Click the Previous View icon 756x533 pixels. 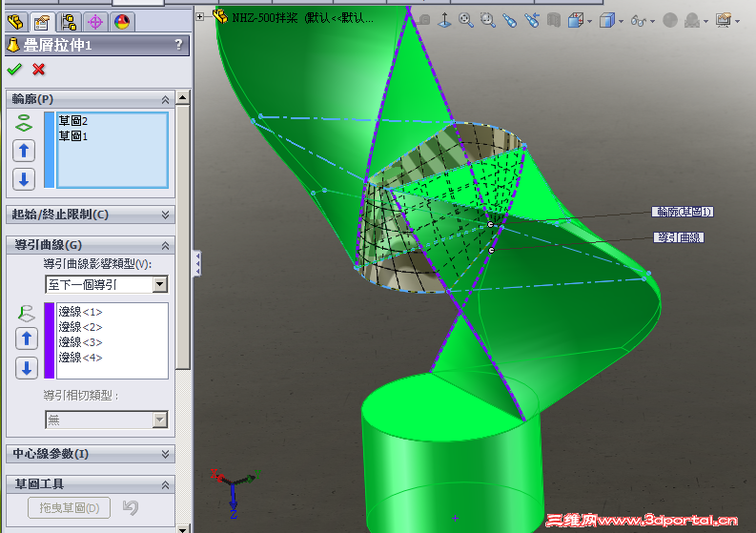(532, 20)
